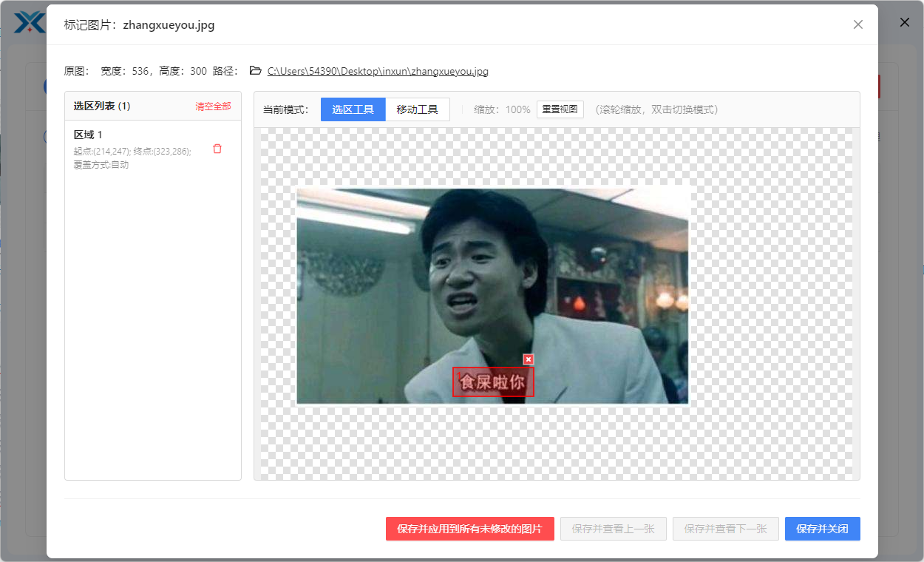Click the app logo in the top-left corner

[x=30, y=22]
